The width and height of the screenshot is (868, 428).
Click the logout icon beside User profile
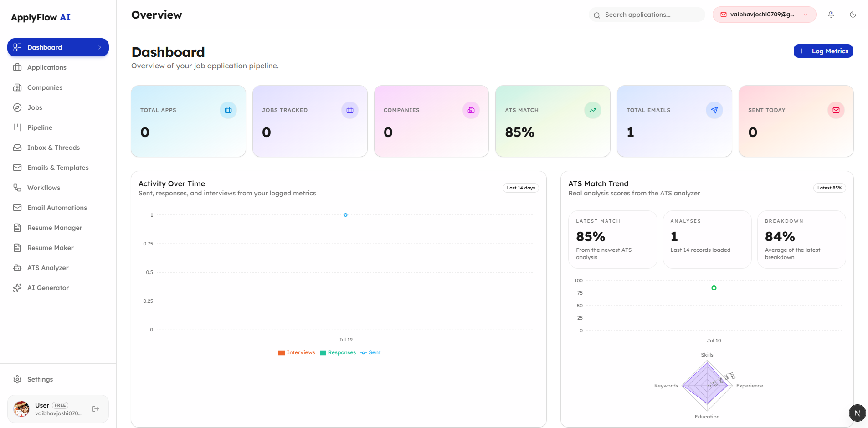click(96, 409)
